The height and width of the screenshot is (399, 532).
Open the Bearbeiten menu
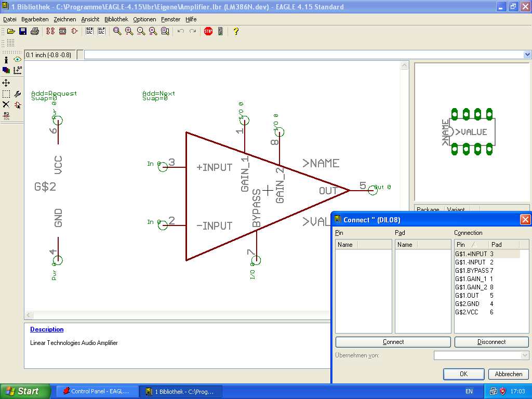click(x=35, y=19)
